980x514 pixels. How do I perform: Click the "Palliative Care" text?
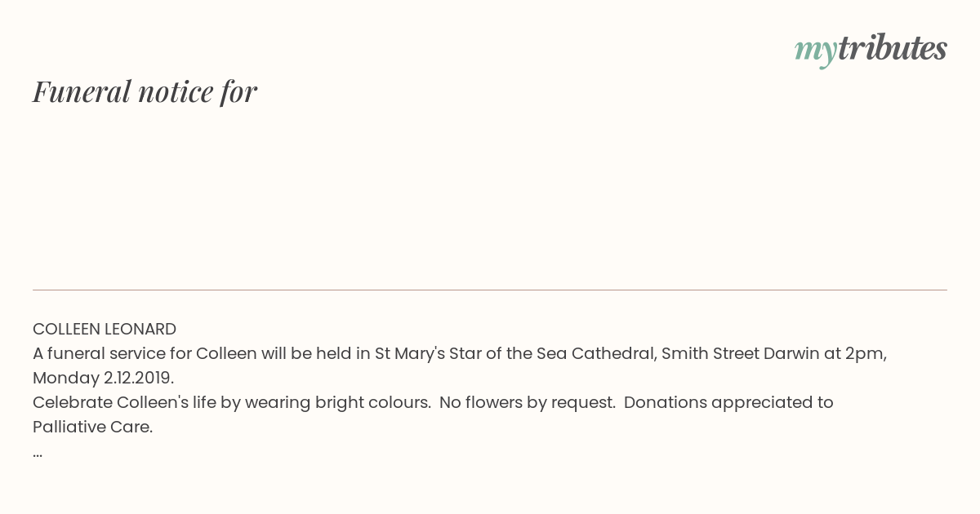pyautogui.click(x=92, y=428)
